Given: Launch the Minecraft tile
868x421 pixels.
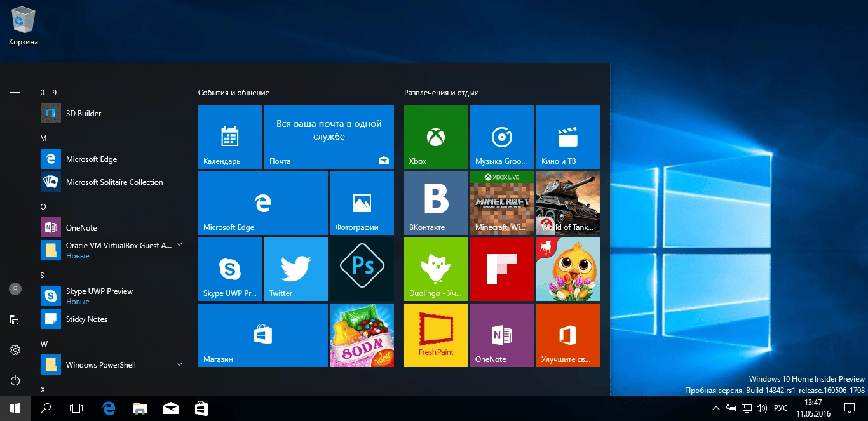Looking at the screenshot, I should pyautogui.click(x=502, y=203).
